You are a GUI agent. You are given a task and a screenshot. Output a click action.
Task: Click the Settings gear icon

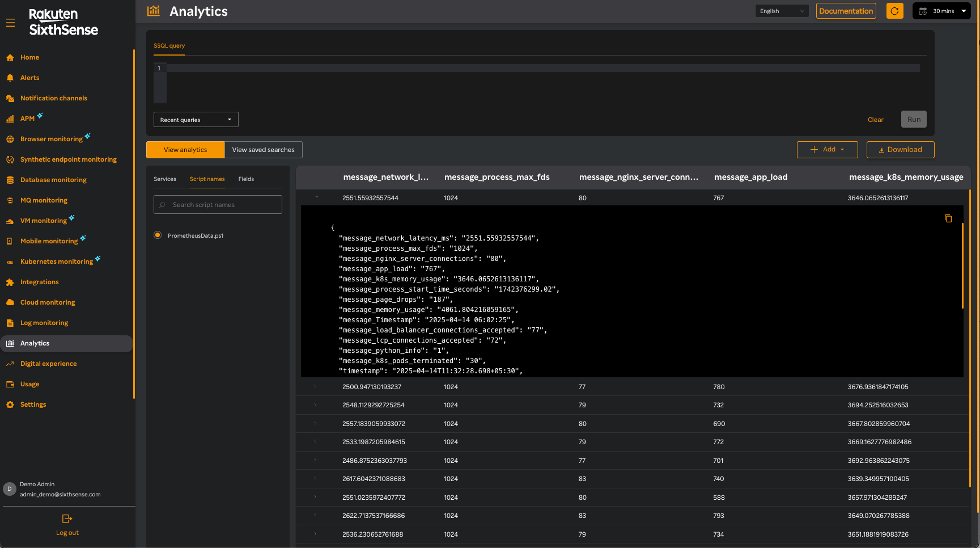[10, 404]
